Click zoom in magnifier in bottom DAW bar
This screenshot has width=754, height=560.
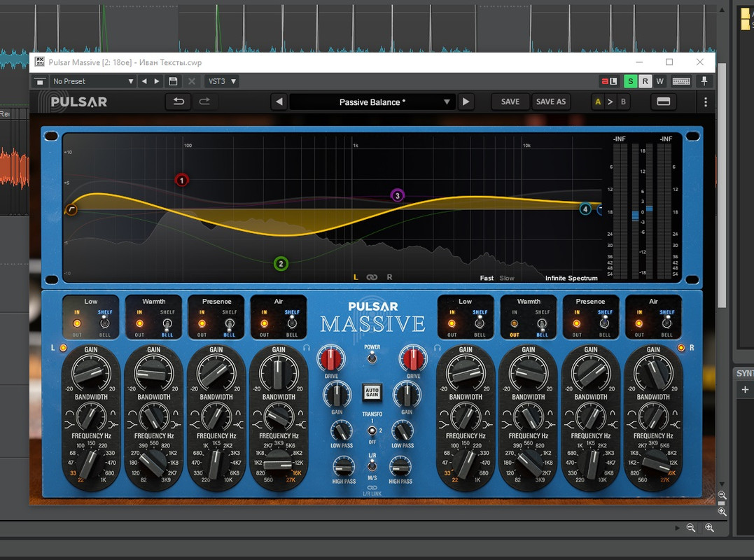(709, 528)
